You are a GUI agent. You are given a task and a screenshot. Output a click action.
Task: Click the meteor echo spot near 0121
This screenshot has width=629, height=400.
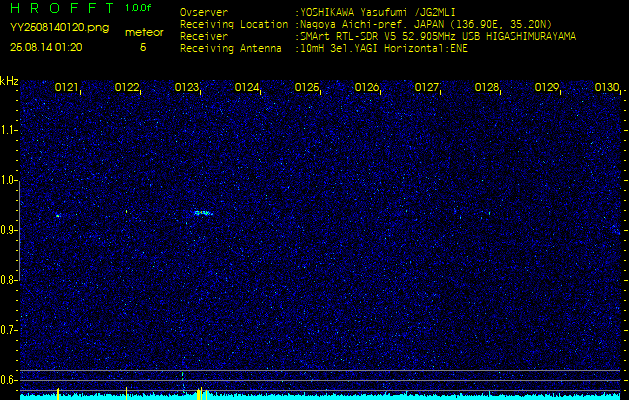click(x=58, y=216)
